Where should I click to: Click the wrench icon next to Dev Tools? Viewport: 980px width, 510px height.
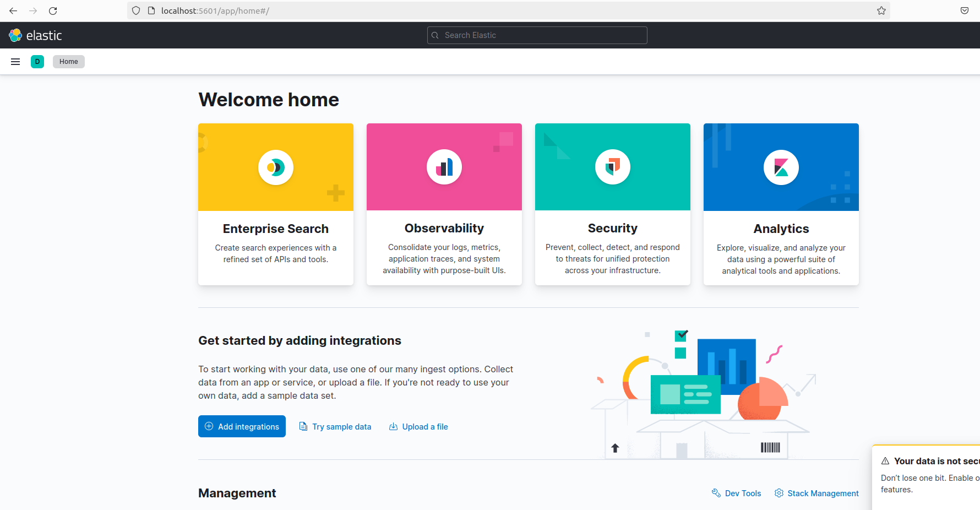716,493
